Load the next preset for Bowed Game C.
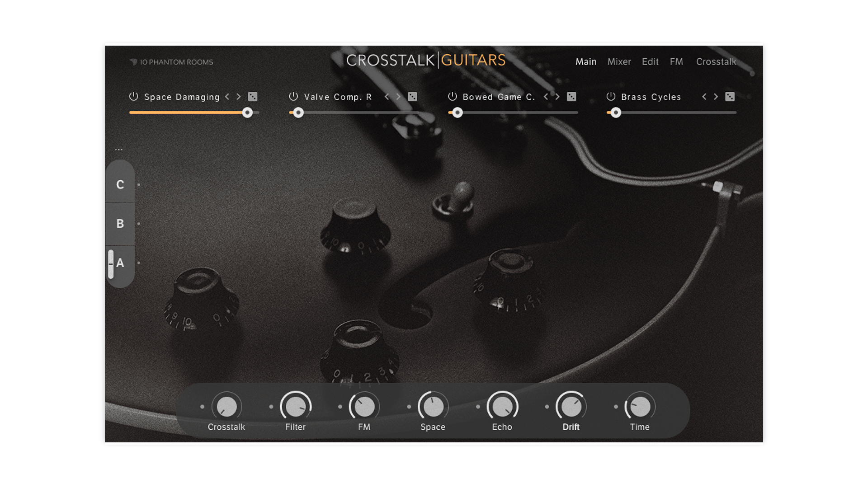This screenshot has width=868, height=488. pos(557,97)
